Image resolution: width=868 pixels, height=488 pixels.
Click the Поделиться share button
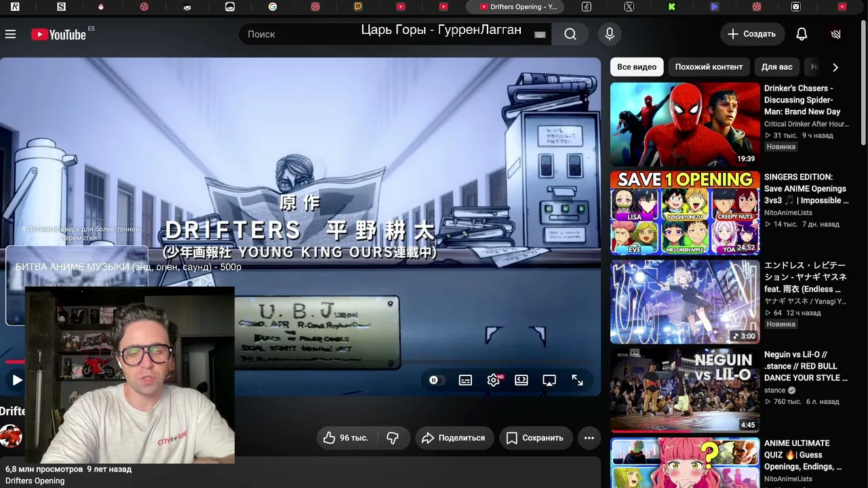pyautogui.click(x=454, y=438)
